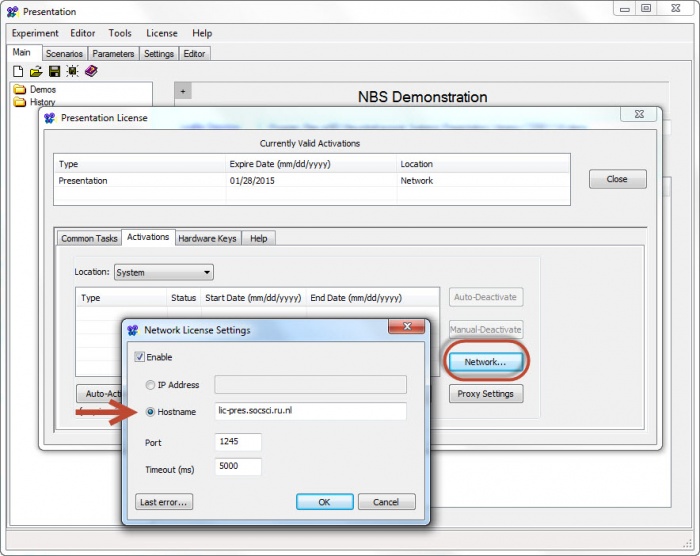Viewport: 700px width, 556px height.
Task: Click the Proxy Settings button
Action: [485, 394]
